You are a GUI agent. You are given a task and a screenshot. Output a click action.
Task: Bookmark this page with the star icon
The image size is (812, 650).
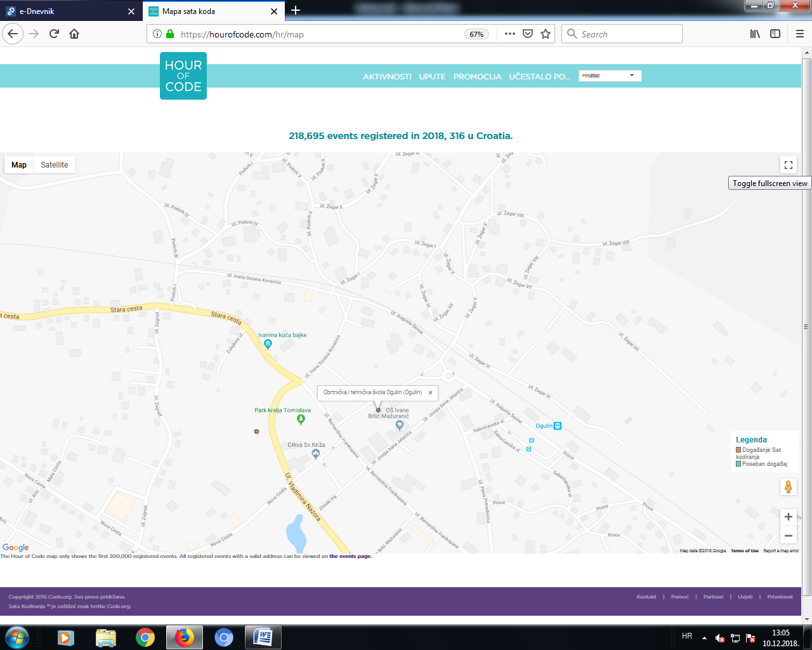(546, 34)
